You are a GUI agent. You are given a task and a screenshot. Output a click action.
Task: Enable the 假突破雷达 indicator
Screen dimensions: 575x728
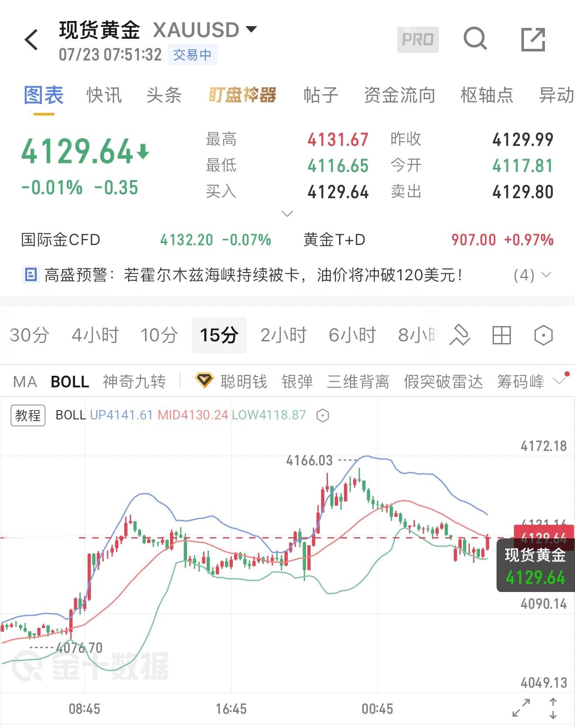coord(443,382)
